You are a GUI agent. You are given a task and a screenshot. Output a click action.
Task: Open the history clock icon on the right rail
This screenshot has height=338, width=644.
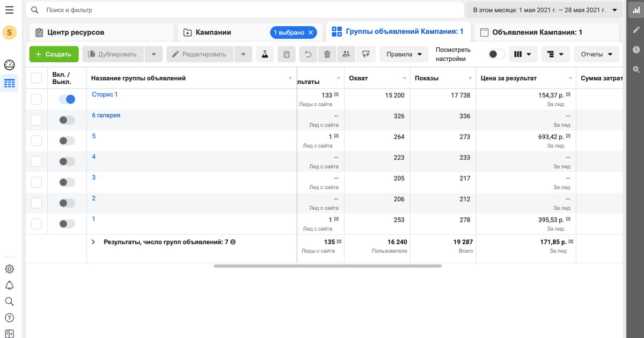636,49
